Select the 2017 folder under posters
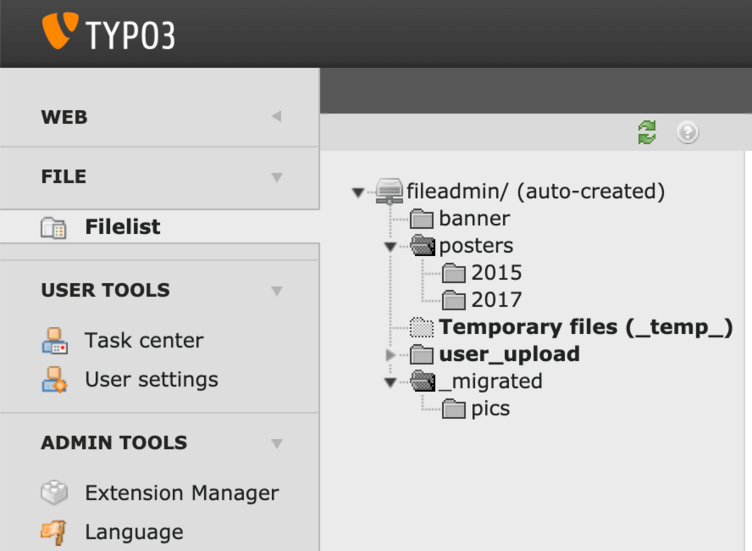This screenshot has width=752, height=551. pos(496,299)
